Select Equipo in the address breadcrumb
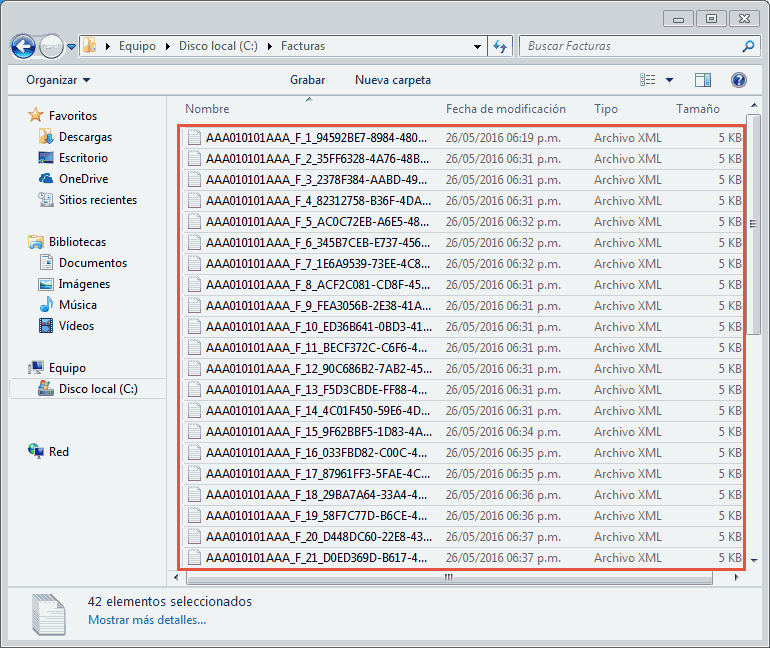Screen dimensions: 770x648 [x=137, y=46]
